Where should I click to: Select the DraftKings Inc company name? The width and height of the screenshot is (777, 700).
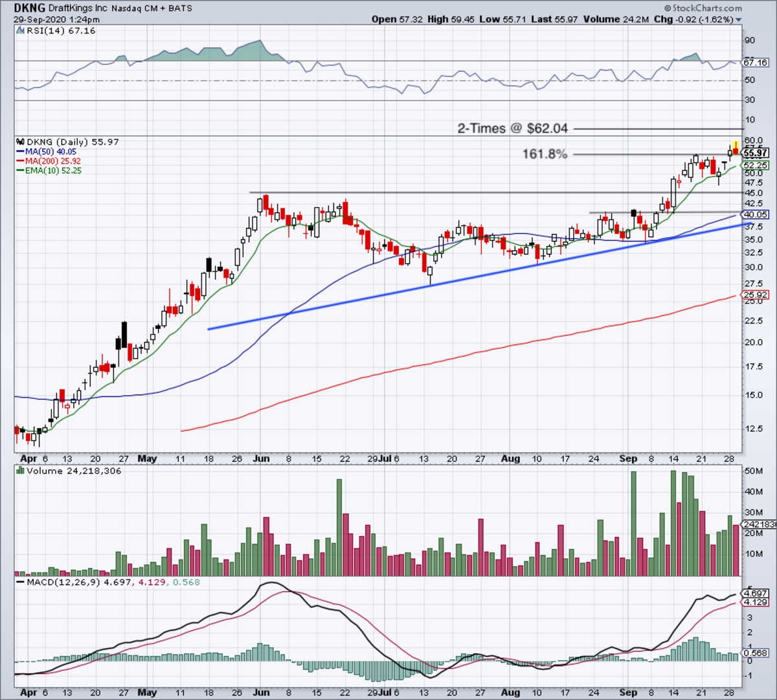pyautogui.click(x=79, y=9)
